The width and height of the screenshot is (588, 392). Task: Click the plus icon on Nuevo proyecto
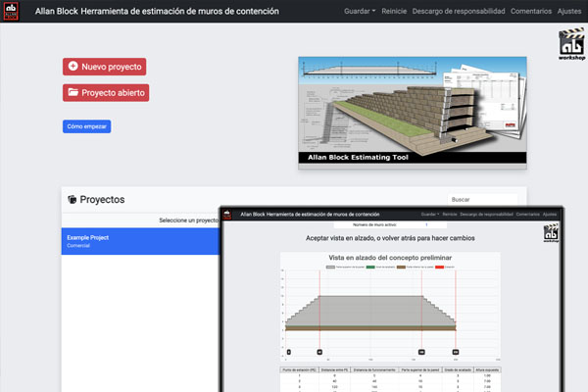coord(73,66)
